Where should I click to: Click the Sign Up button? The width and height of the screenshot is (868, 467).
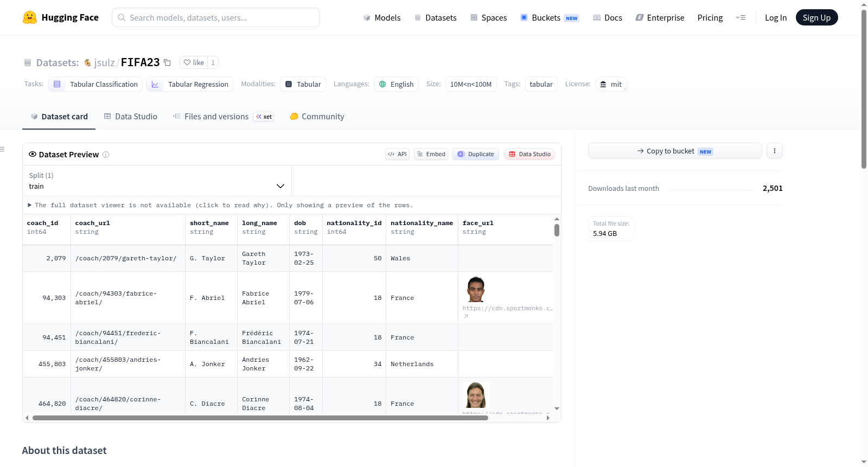(x=816, y=17)
